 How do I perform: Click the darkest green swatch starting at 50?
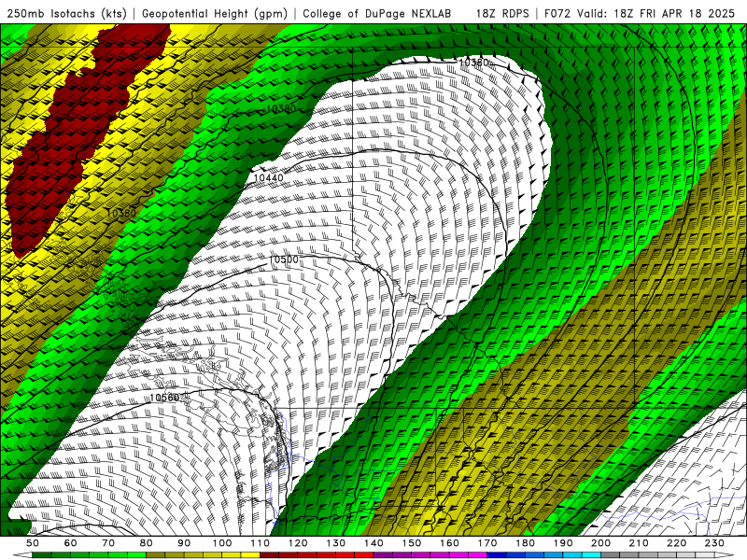(x=42, y=555)
